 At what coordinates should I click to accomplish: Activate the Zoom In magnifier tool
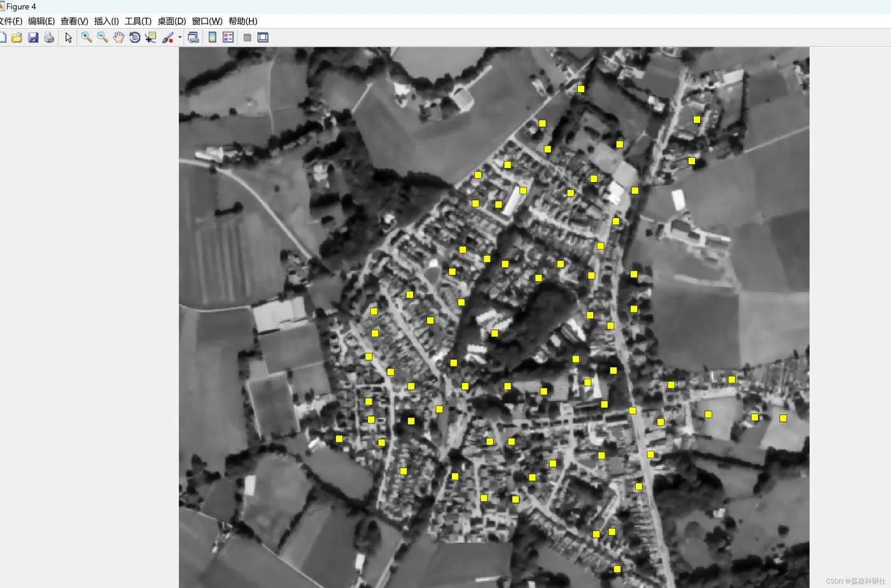(87, 38)
